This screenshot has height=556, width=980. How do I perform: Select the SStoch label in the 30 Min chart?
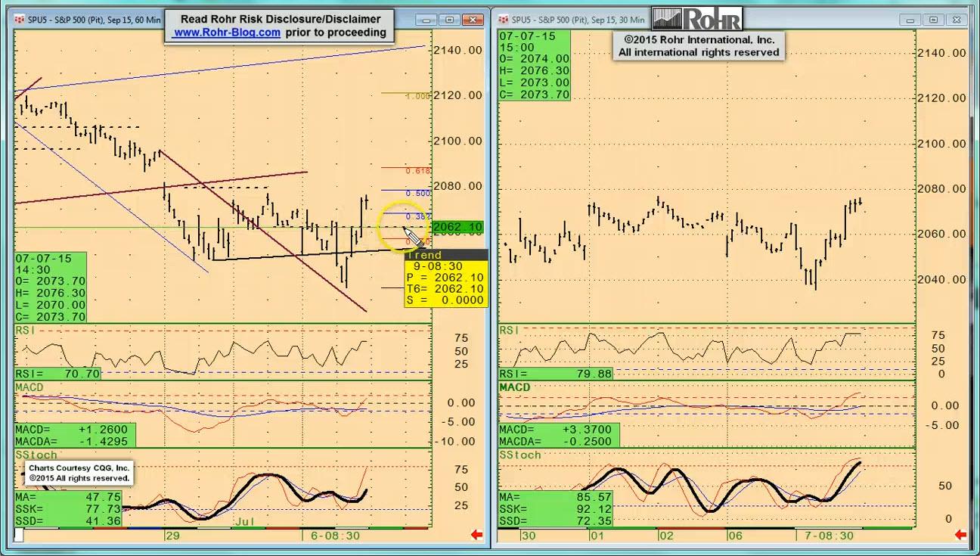tap(519, 455)
